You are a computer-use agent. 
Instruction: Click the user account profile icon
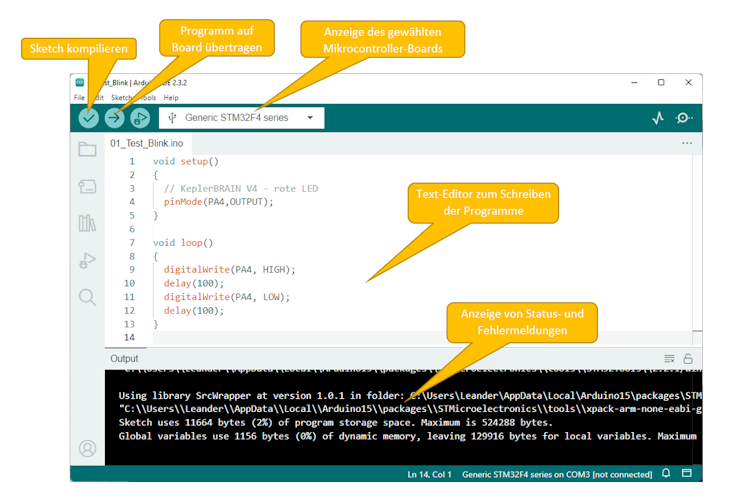click(x=87, y=448)
